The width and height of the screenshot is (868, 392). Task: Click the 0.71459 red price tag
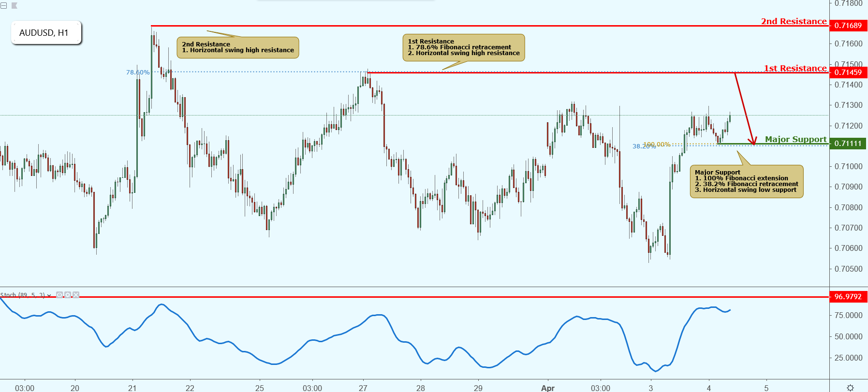click(x=848, y=73)
